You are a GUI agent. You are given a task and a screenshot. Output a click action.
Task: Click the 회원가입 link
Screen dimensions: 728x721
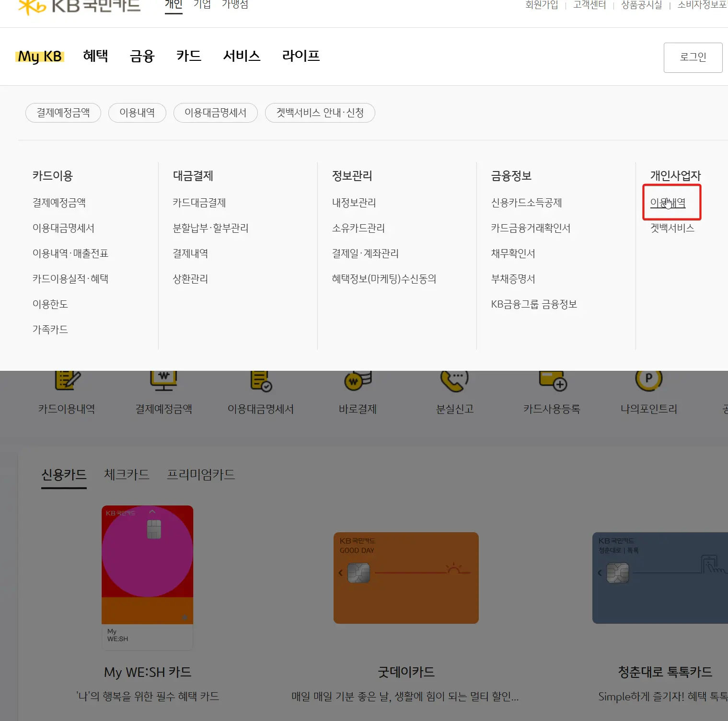coord(542,5)
